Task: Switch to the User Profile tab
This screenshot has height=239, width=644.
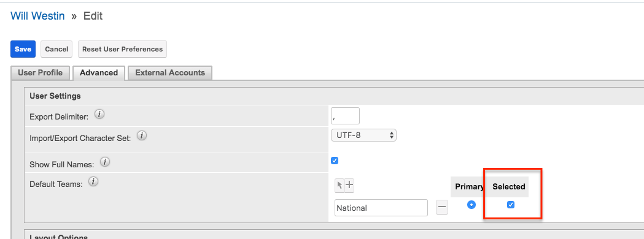Action: (x=41, y=73)
